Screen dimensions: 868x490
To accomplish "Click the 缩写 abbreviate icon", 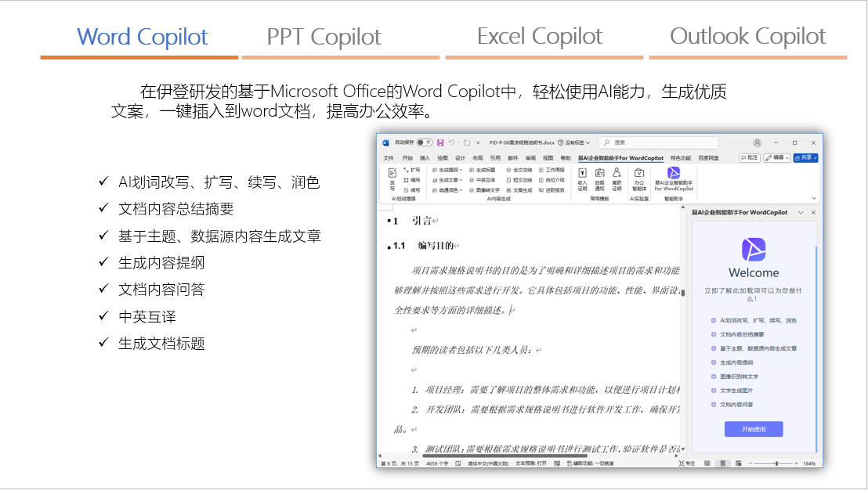I will click(x=411, y=180).
